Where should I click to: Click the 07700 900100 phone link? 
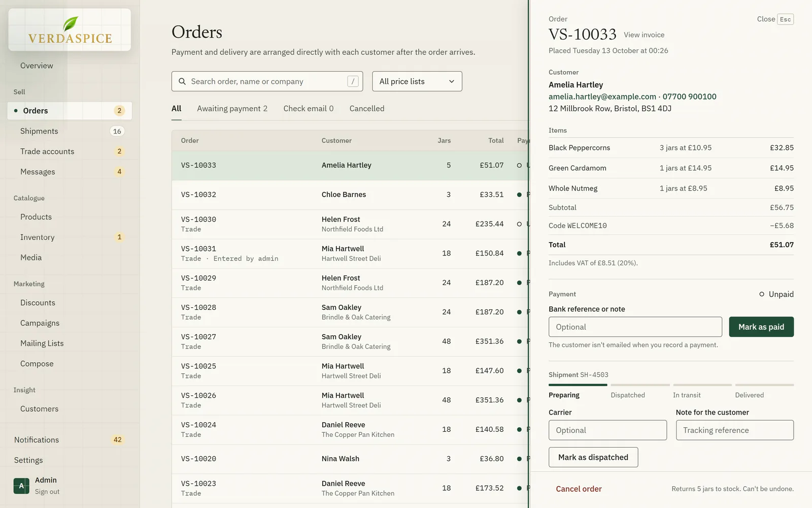(689, 97)
